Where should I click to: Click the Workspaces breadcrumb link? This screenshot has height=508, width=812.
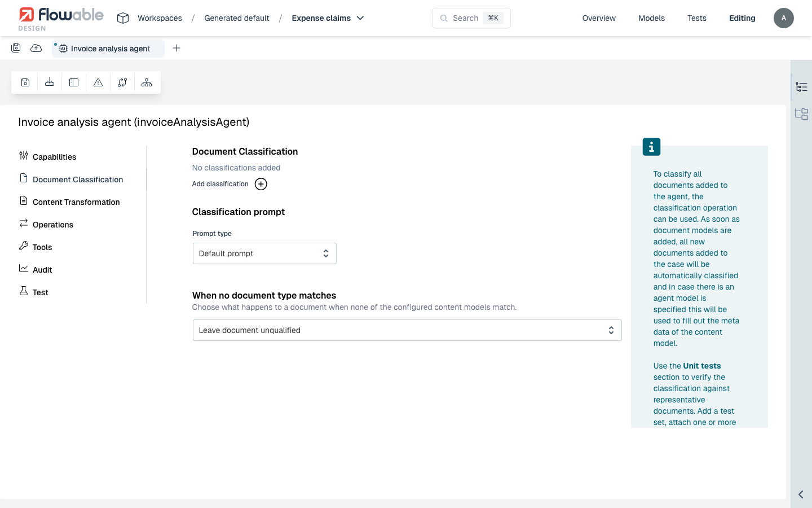pos(160,18)
